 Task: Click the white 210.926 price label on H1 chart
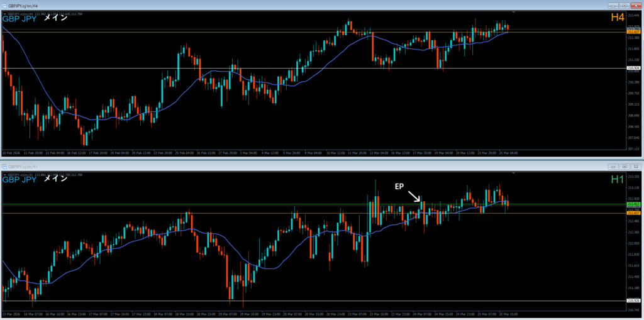pos(633,301)
